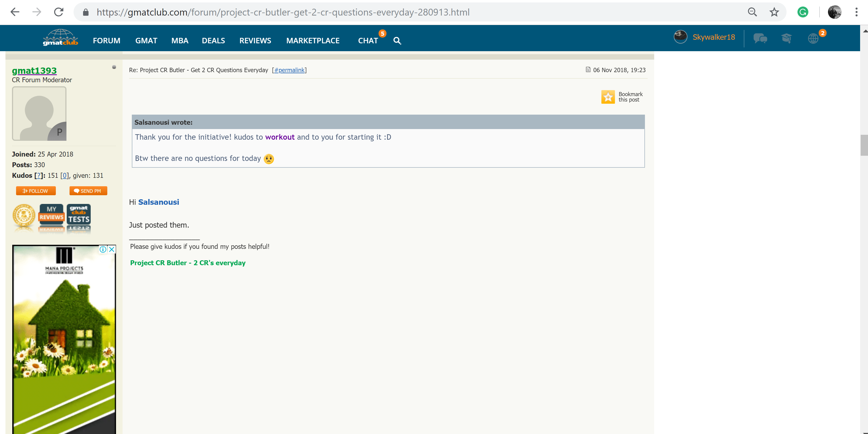Click the GMAT Club logo
868x434 pixels.
tap(60, 38)
